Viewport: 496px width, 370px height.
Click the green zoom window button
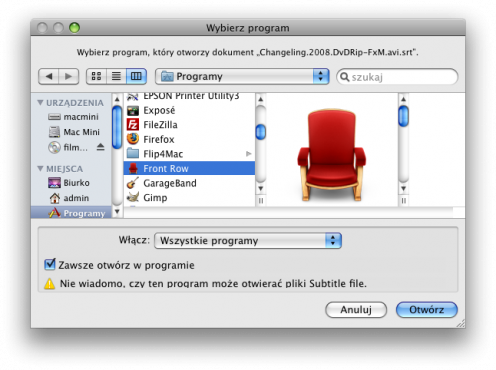74,28
